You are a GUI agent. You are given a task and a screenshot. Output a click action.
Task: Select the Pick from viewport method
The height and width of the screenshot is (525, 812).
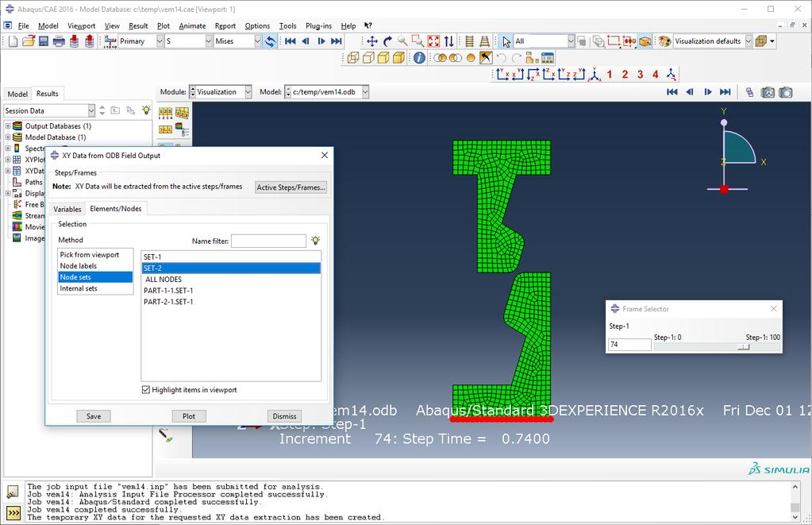(x=95, y=254)
